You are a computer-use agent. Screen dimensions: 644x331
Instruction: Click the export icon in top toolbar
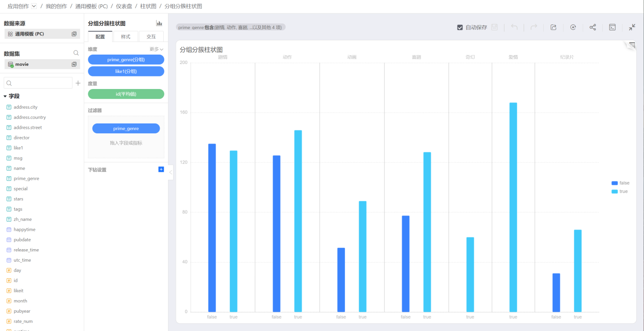(553, 27)
